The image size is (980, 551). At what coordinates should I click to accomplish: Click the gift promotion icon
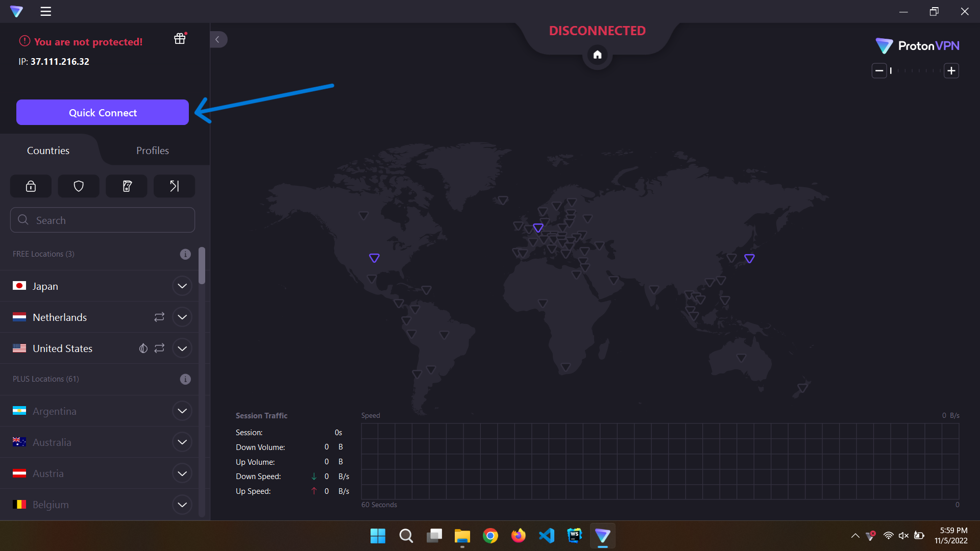(x=180, y=39)
